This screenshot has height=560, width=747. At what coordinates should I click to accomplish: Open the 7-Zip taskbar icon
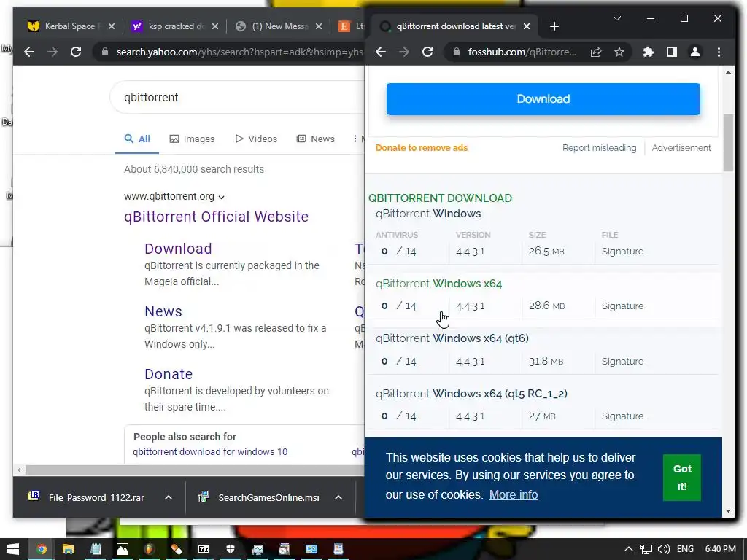coord(204,549)
